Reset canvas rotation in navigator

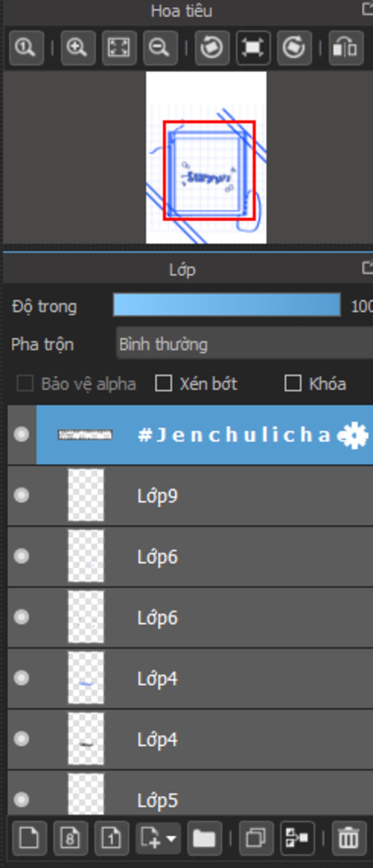(x=253, y=48)
